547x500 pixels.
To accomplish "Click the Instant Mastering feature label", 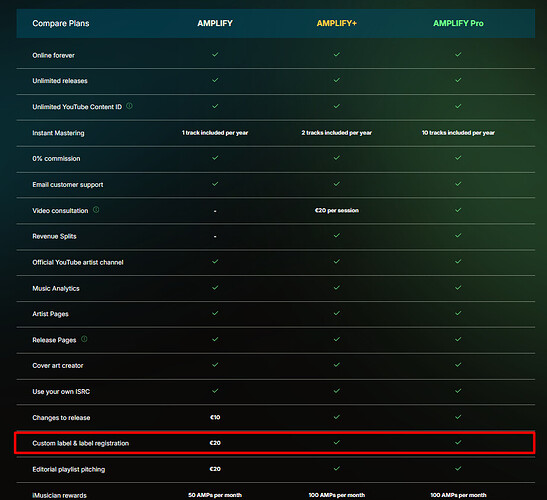I will [x=58, y=133].
